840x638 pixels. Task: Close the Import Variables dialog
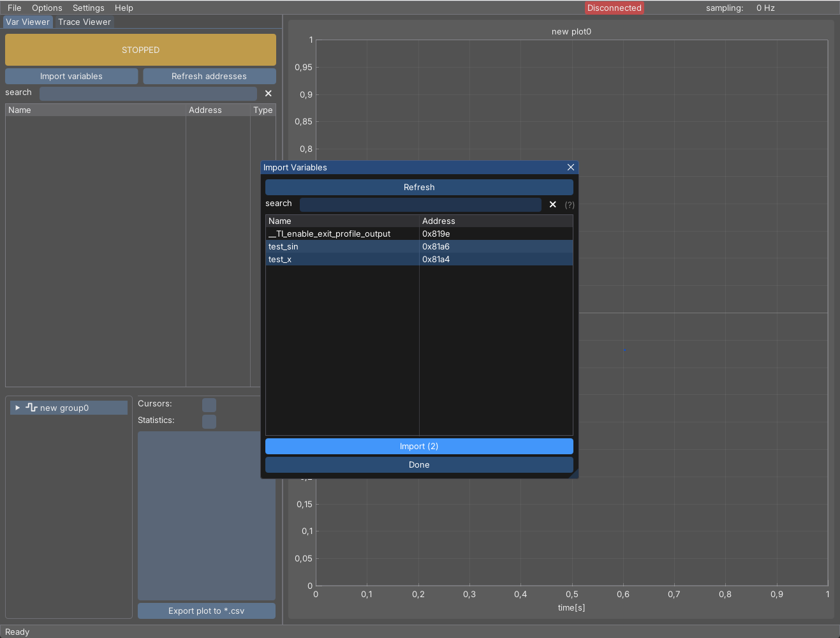click(571, 167)
